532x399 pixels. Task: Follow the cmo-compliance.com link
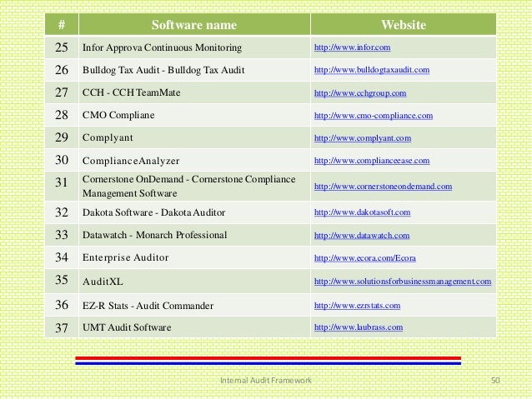click(x=374, y=116)
